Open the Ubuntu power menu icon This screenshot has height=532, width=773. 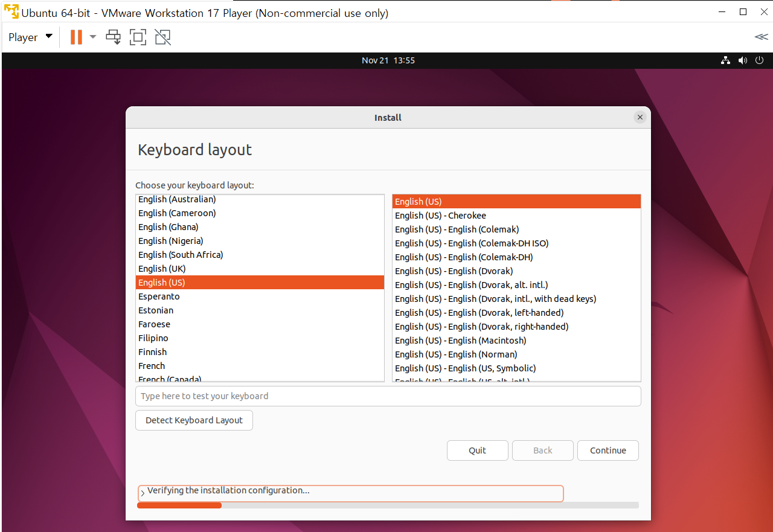click(x=760, y=60)
